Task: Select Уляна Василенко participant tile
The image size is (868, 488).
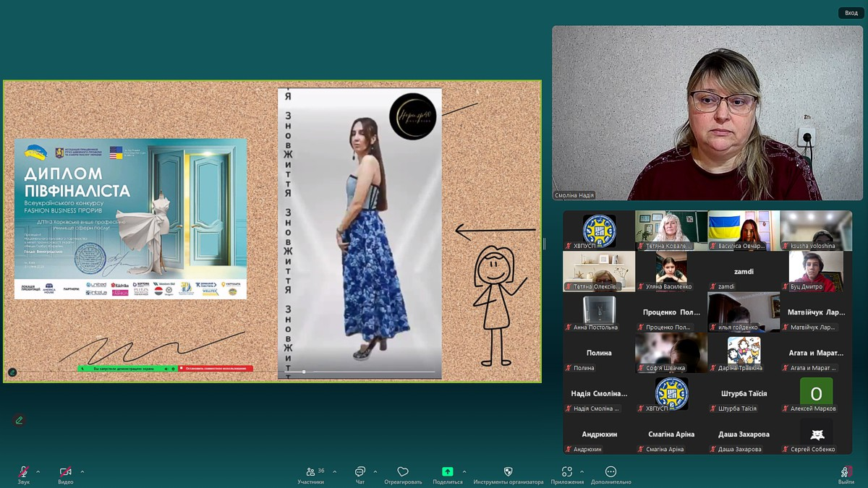Action: [671, 272]
